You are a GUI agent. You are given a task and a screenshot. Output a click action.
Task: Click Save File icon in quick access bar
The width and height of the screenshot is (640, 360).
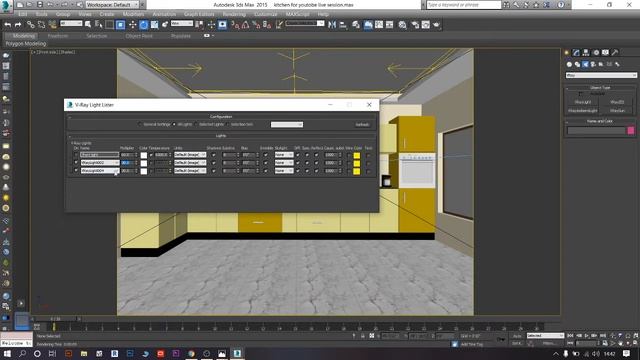coord(40,5)
